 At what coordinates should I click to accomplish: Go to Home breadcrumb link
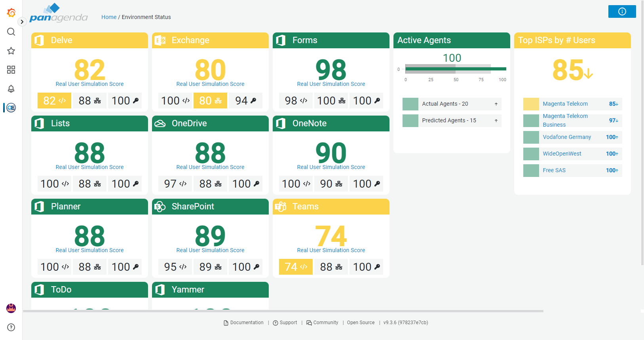point(109,17)
